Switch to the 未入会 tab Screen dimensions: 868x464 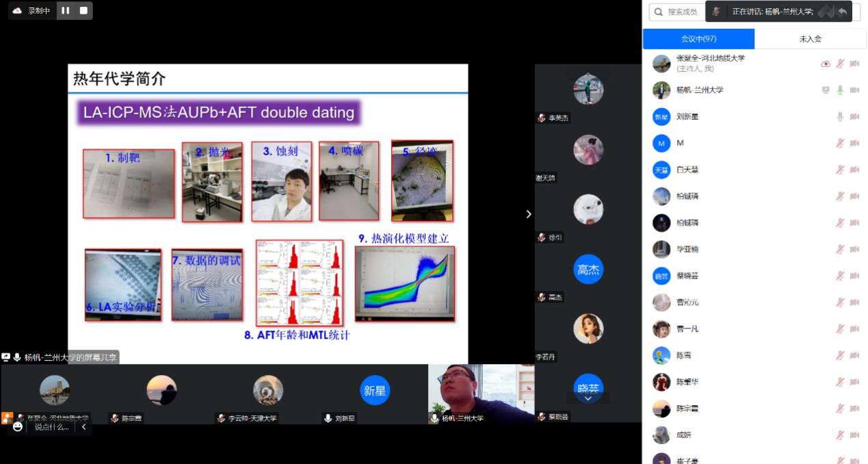pos(810,39)
